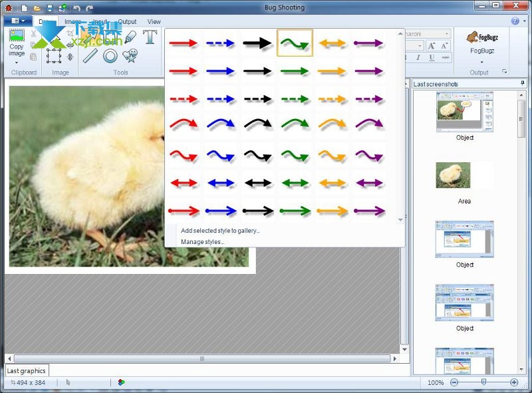This screenshot has width=532, height=393.
Task: Choose the purple dashed arrow style
Action: tap(369, 99)
